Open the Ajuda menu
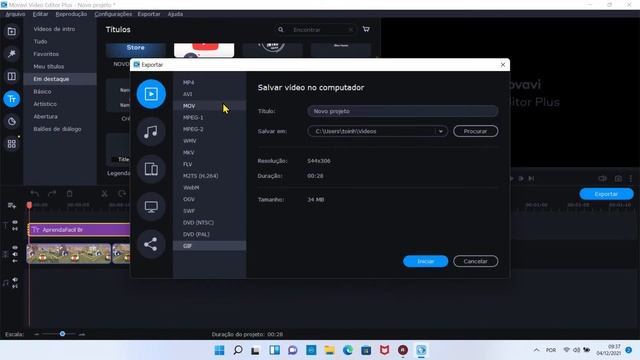This screenshot has width=640, height=360. pos(175,14)
